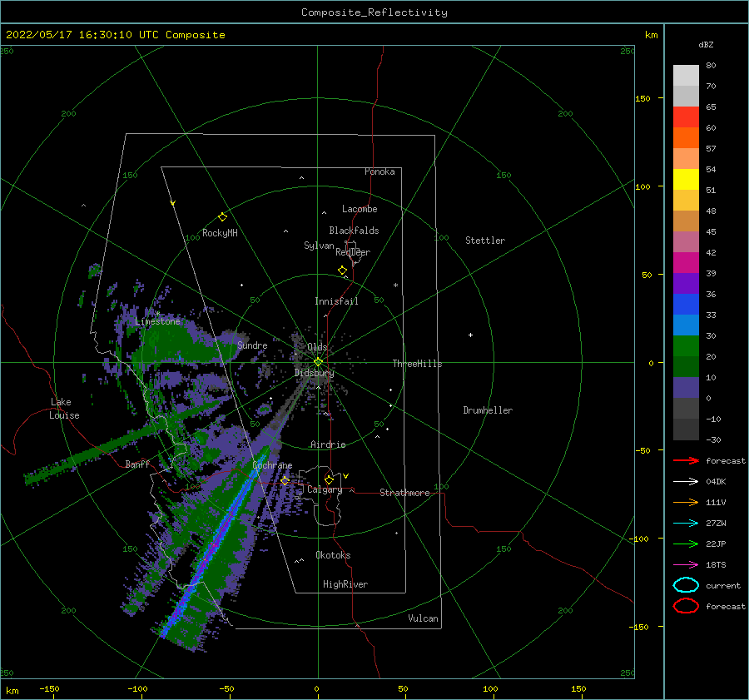
Task: Click the Calgary city label
Action: pos(325,489)
